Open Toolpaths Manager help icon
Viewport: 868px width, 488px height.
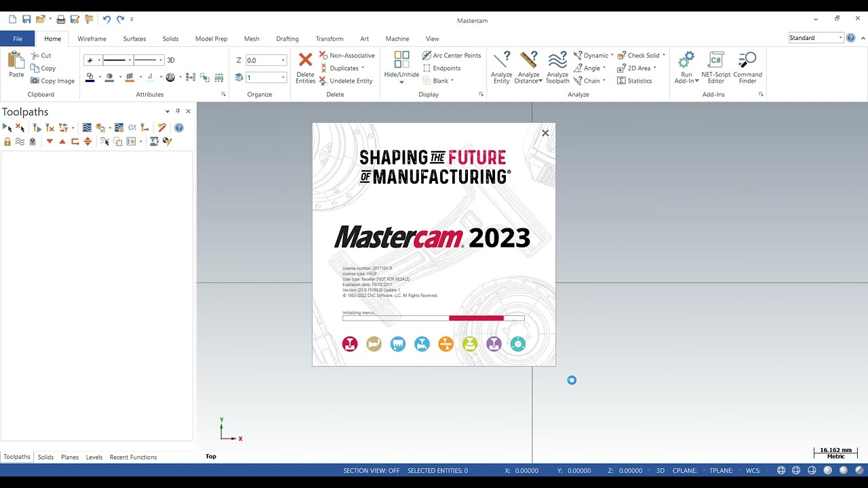[179, 127]
